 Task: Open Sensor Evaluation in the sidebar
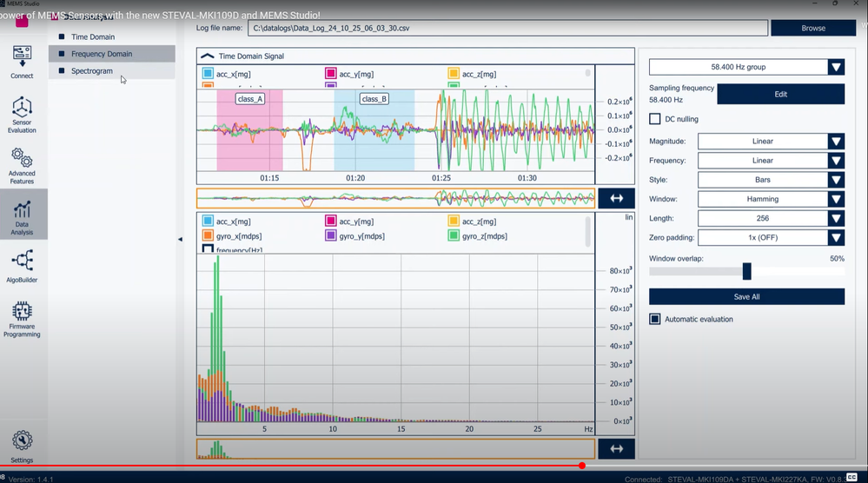(x=22, y=115)
